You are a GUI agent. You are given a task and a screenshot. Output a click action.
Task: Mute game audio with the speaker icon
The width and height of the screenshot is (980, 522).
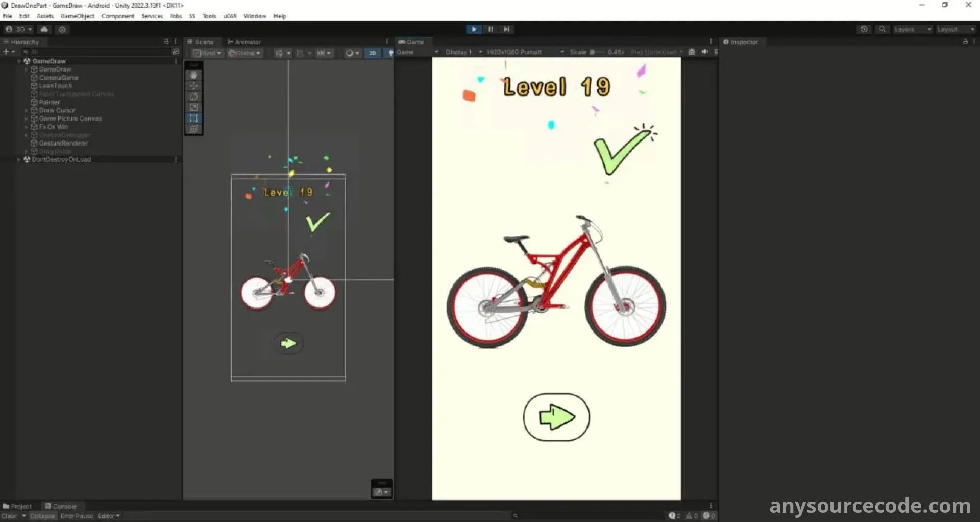704,52
